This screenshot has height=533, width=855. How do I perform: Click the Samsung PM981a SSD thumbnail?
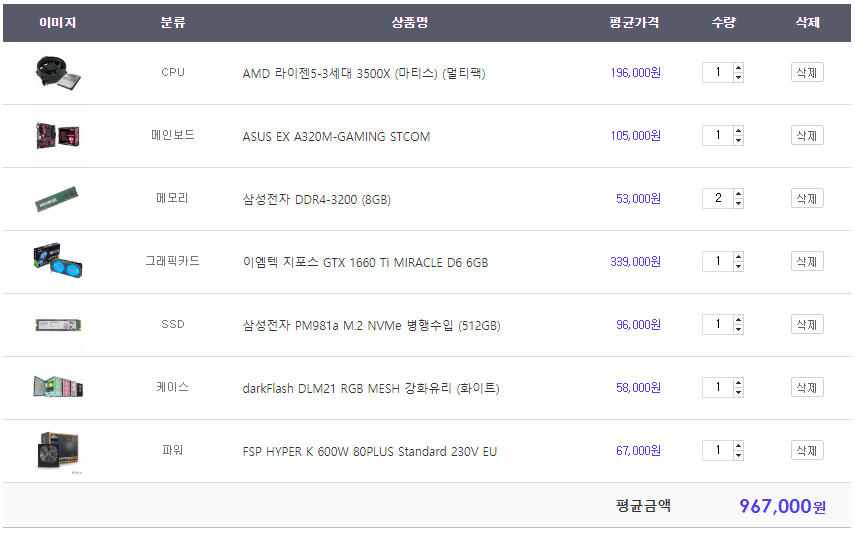tap(58, 325)
